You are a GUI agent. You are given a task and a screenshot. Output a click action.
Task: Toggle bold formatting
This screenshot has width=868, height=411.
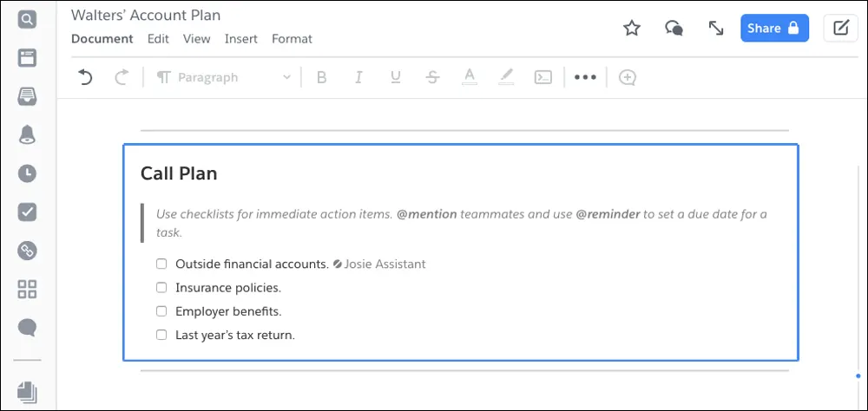(322, 77)
